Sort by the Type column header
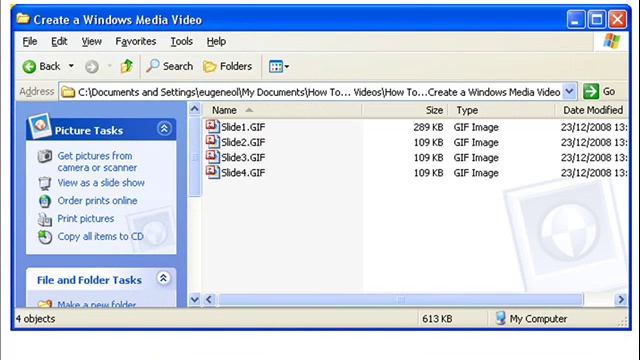Screen dimensions: 640x360 [502, 110]
